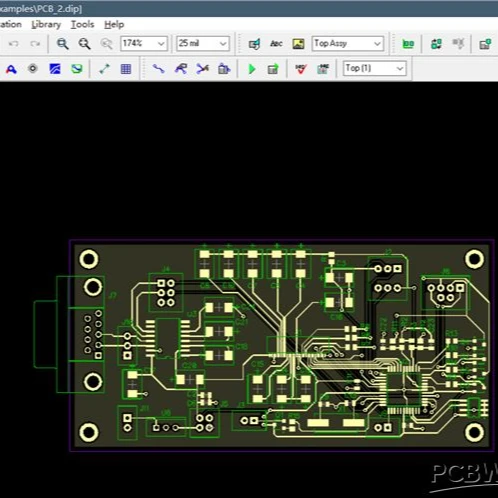Click the green board outline icon
498x498 pixels.
[x=77, y=69]
